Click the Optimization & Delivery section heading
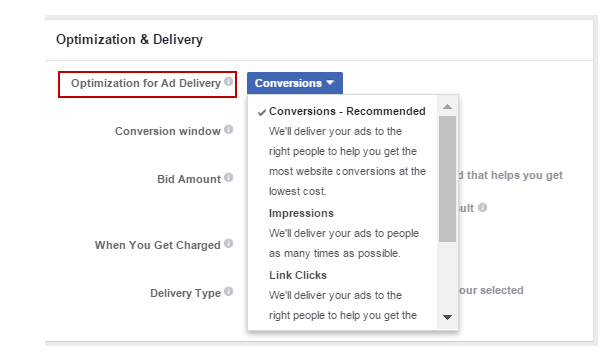The width and height of the screenshot is (611, 360). (129, 40)
